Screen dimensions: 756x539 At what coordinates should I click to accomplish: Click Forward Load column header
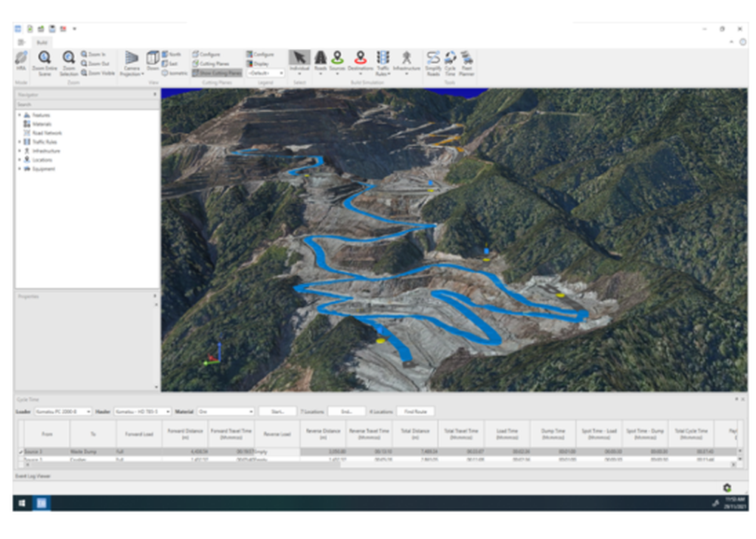pyautogui.click(x=139, y=434)
